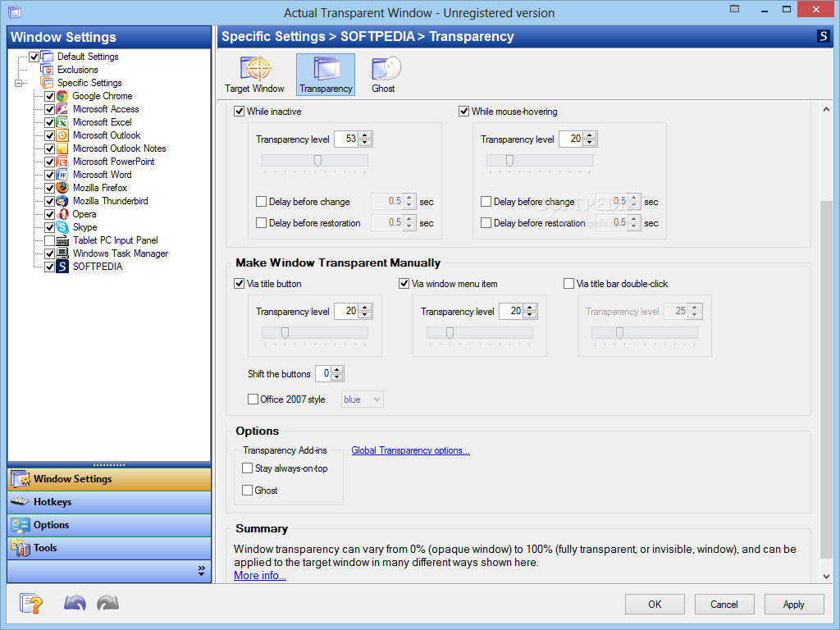Viewport: 840px width, 630px height.
Task: Switch to the Transparency tab
Action: click(326, 75)
